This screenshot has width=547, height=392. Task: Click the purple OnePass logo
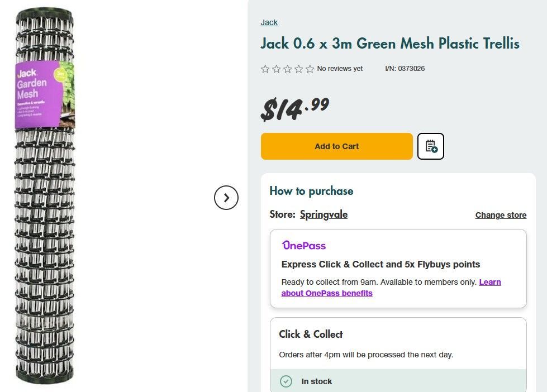click(x=303, y=246)
